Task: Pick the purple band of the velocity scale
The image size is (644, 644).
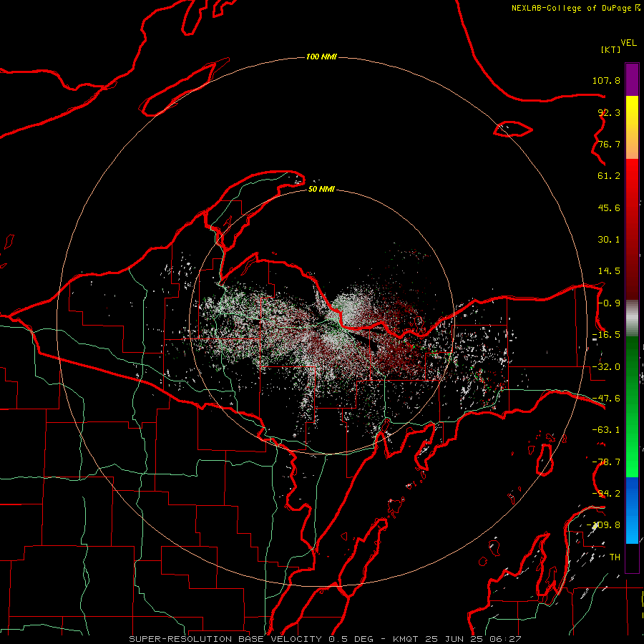Action: click(632, 80)
